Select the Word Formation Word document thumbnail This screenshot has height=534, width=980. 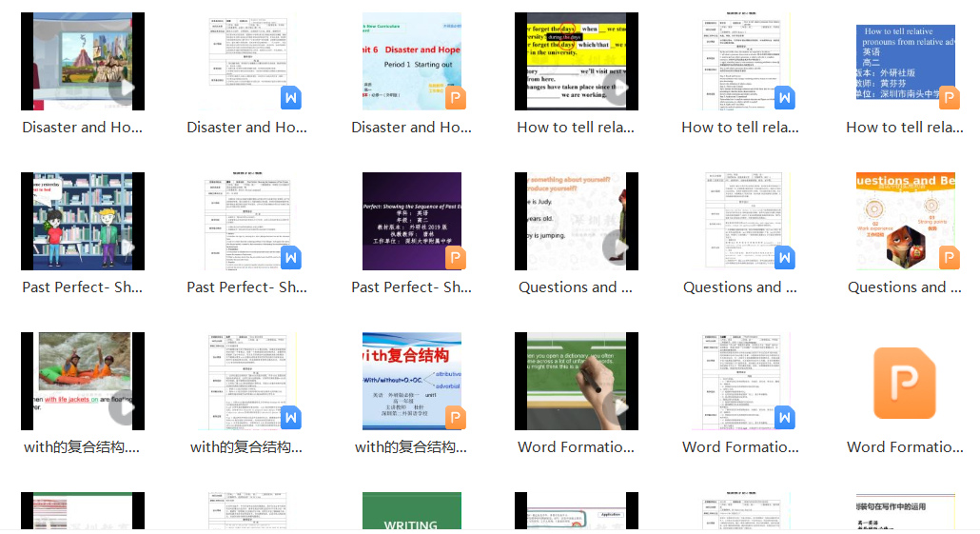(741, 381)
